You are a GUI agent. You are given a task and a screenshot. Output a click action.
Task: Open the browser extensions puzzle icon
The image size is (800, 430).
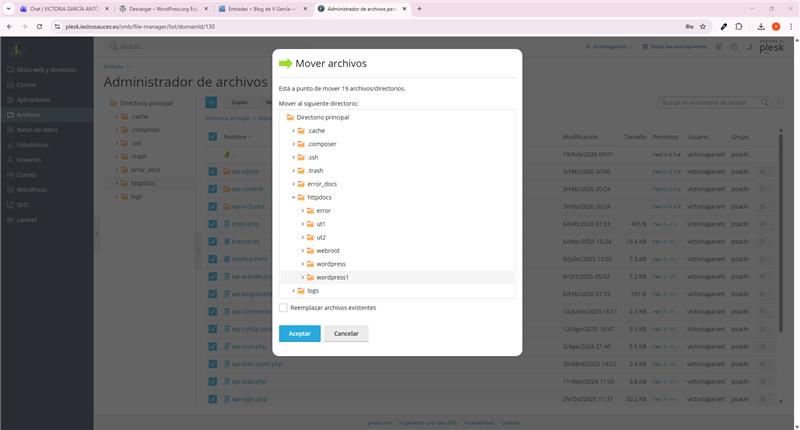point(739,26)
